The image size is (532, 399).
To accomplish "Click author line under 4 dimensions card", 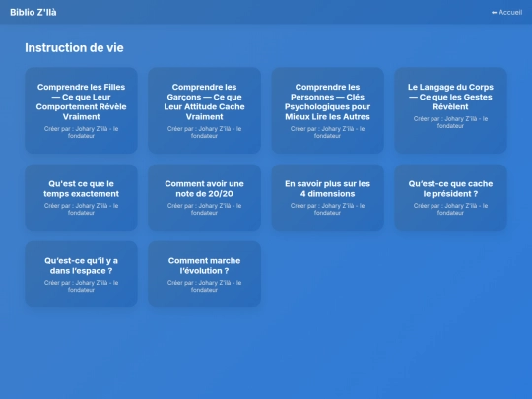I will click(327, 209).
